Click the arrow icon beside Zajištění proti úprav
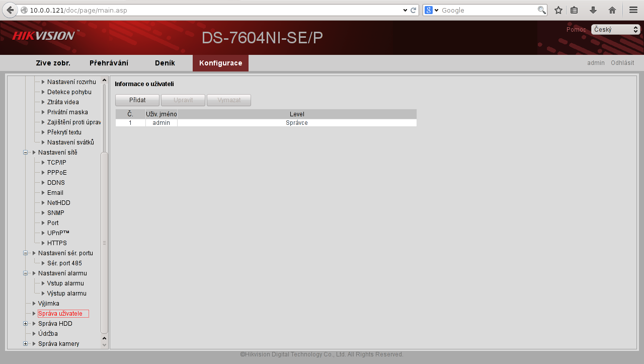 (x=43, y=122)
